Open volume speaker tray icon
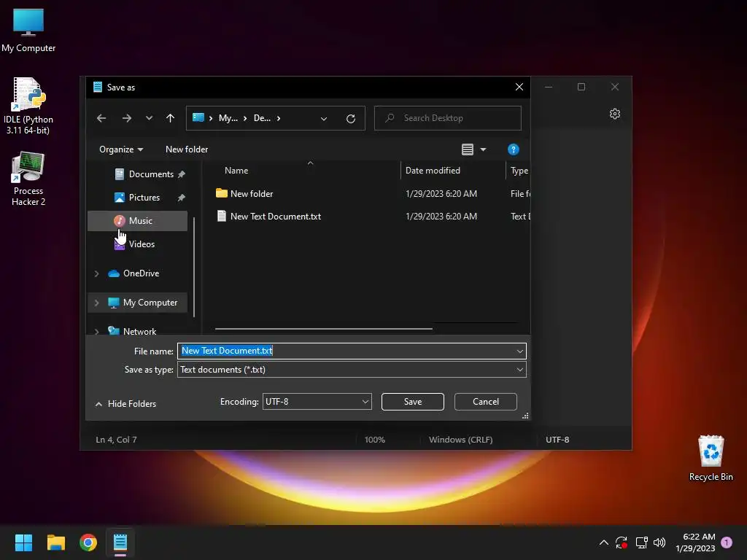 (659, 542)
